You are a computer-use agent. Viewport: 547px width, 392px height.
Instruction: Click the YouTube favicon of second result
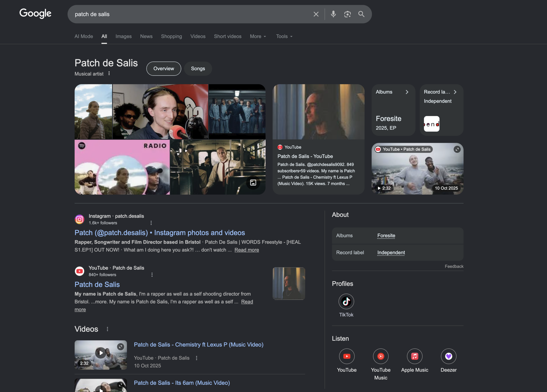79,271
